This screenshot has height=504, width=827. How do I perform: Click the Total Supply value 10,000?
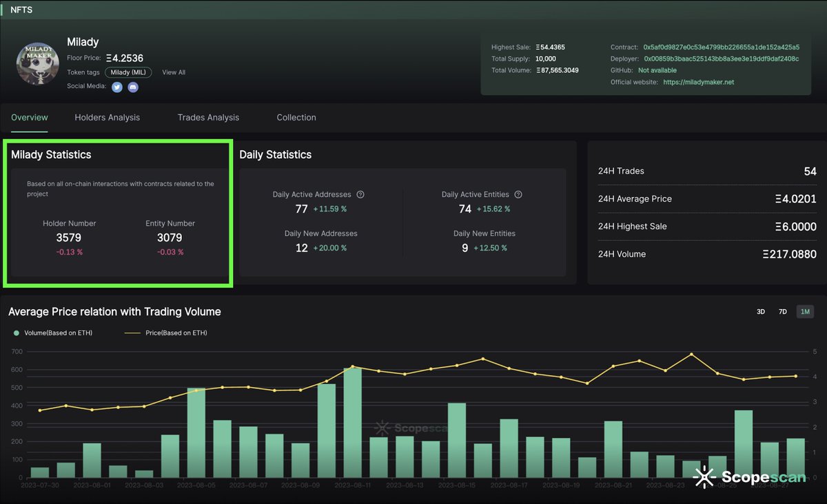click(x=546, y=59)
